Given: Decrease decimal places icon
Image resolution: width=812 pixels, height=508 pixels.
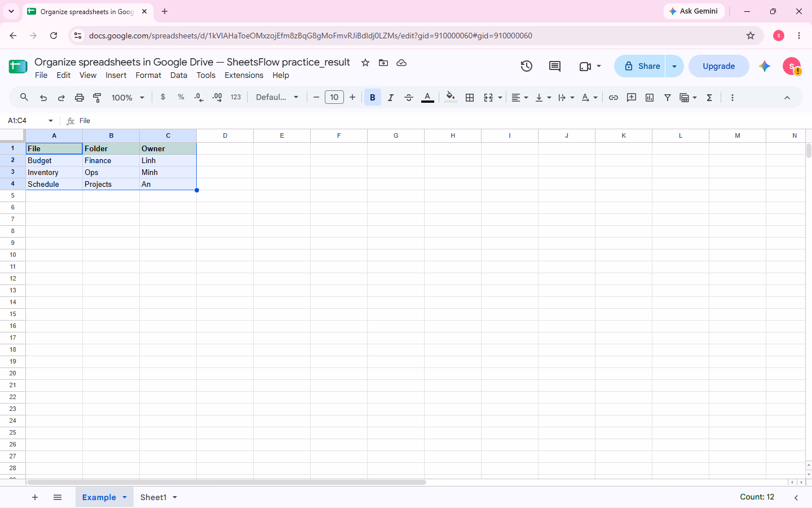Looking at the screenshot, I should [x=198, y=97].
